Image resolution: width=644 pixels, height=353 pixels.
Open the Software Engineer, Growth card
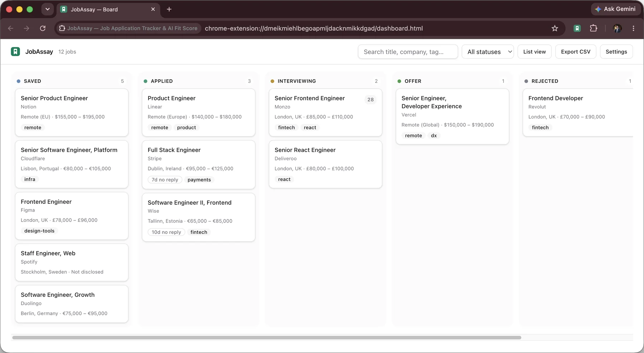click(72, 304)
